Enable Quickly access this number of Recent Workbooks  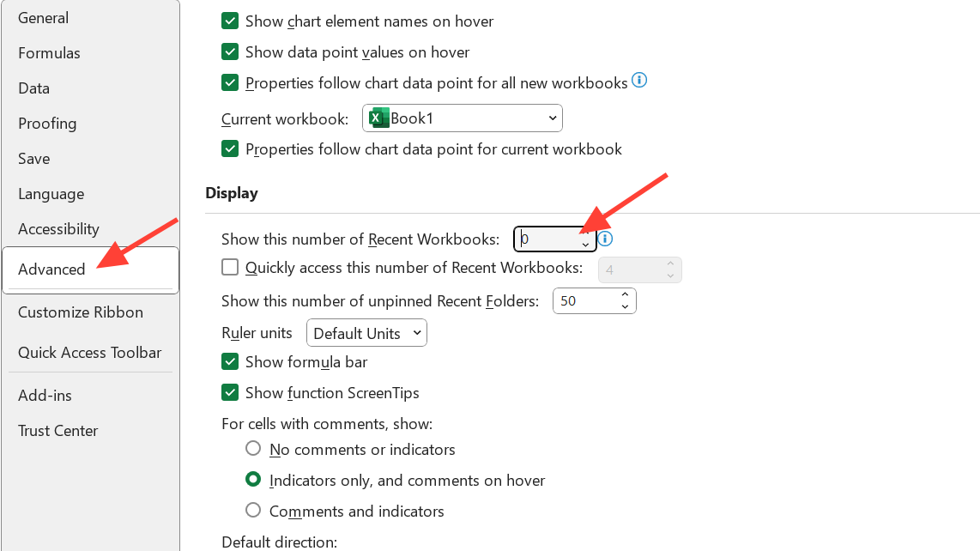pos(230,267)
